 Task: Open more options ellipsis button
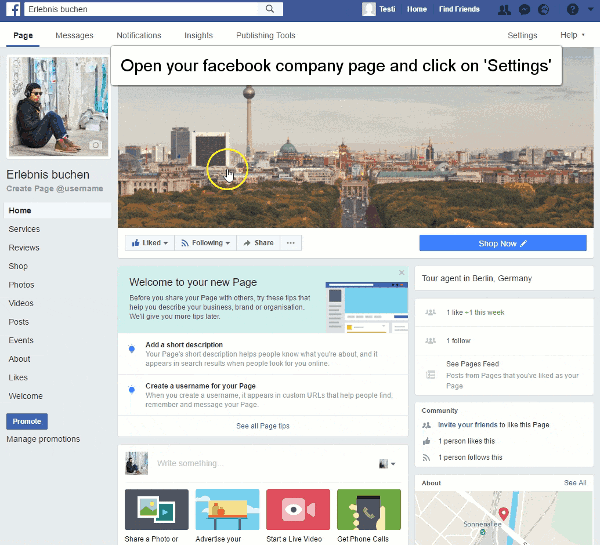coord(291,243)
